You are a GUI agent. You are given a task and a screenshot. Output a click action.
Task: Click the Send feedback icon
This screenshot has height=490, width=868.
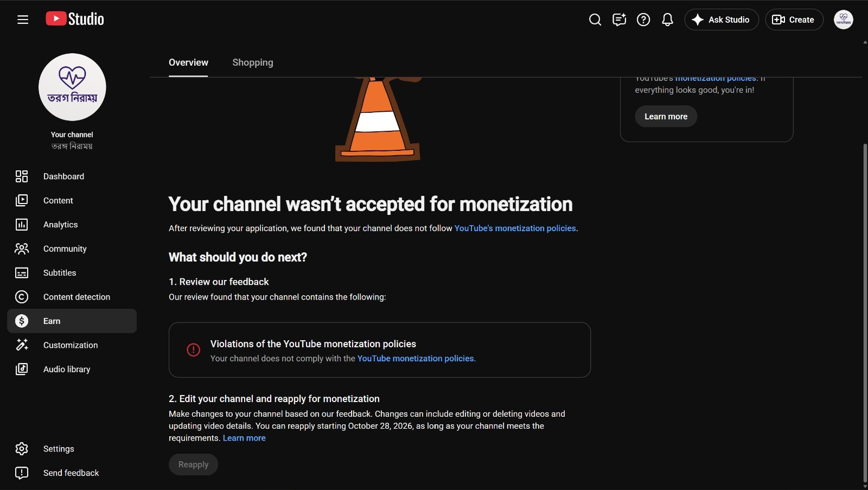[22, 473]
